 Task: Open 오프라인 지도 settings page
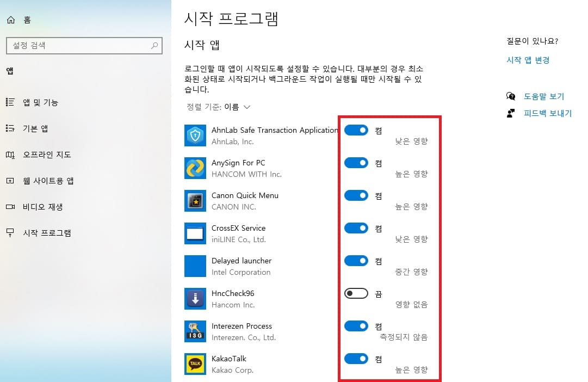pyautogui.click(x=47, y=155)
